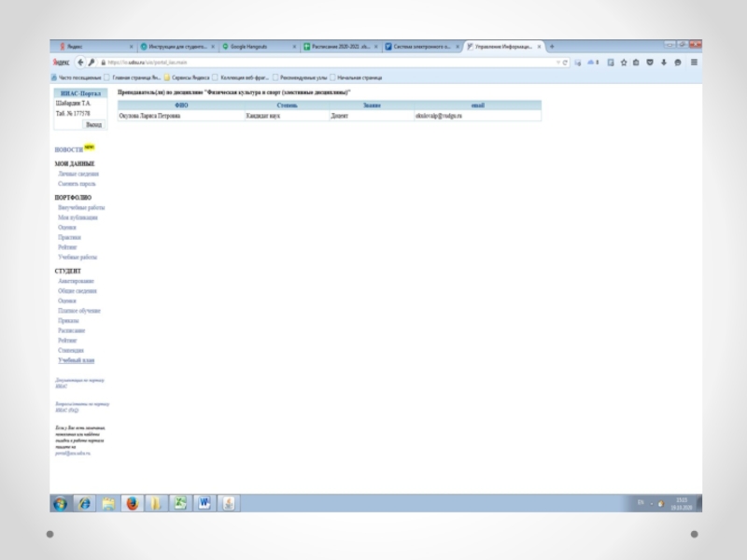Click the Степень column header
The image size is (747, 560).
click(x=287, y=105)
